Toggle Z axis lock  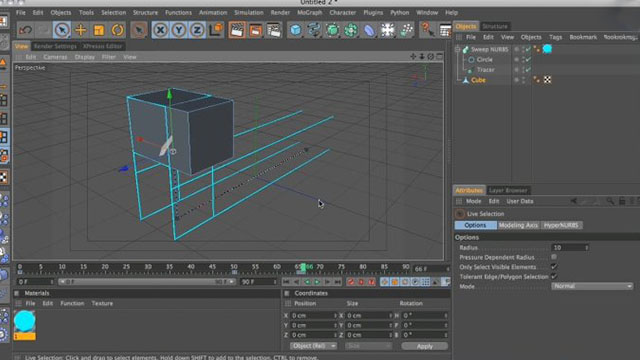tap(197, 30)
